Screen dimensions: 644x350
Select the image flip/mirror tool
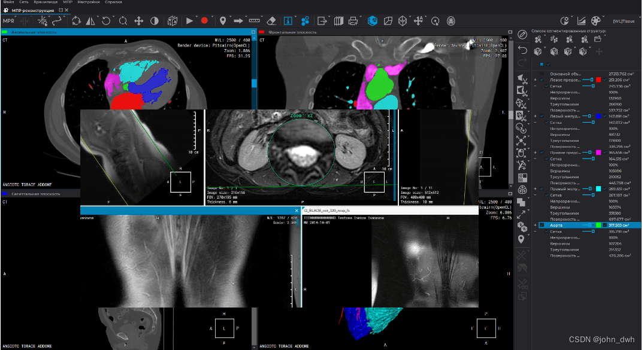point(89,20)
